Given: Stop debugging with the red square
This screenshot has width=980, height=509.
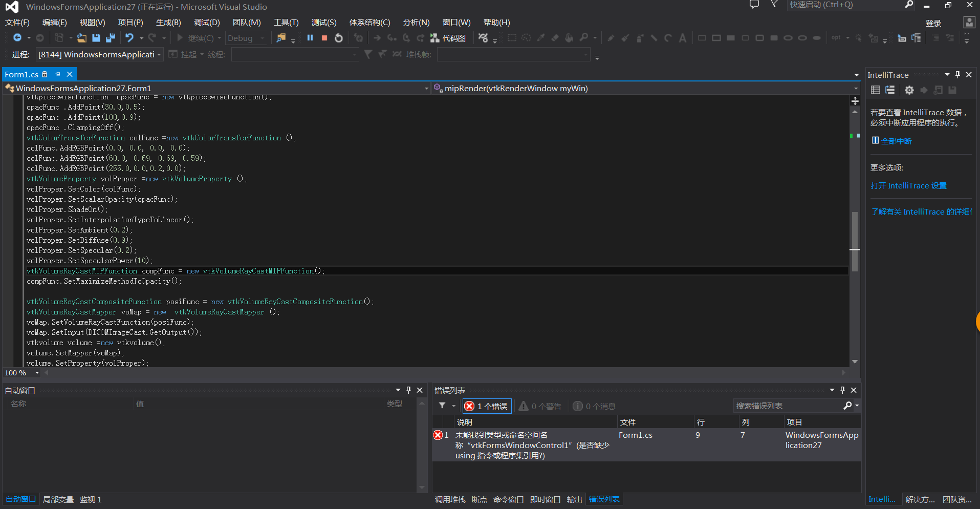Looking at the screenshot, I should [x=324, y=38].
